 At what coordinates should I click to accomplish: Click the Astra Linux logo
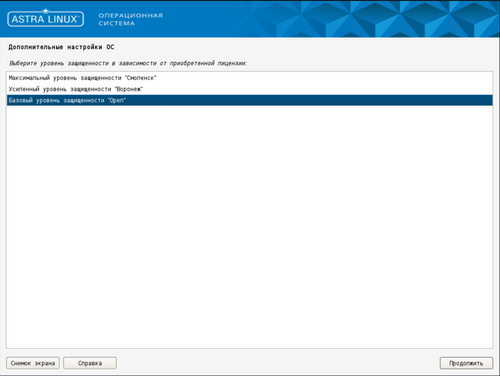point(45,18)
